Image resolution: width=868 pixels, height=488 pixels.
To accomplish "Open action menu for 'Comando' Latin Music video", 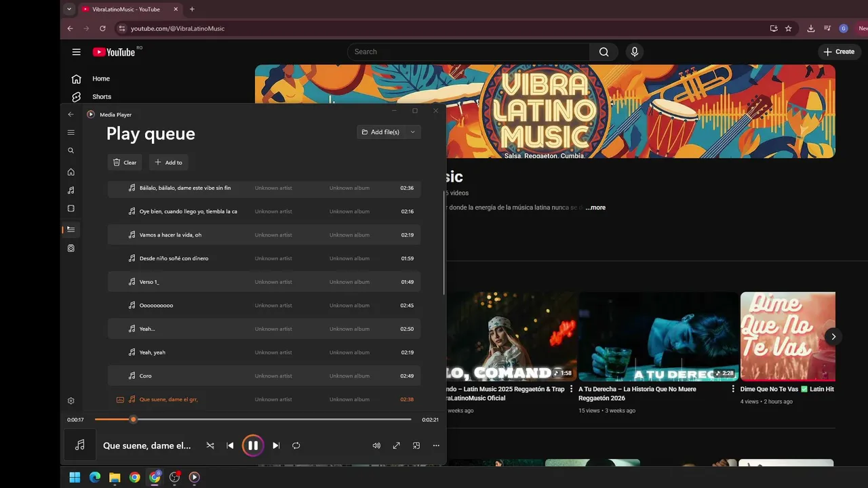I will point(572,390).
